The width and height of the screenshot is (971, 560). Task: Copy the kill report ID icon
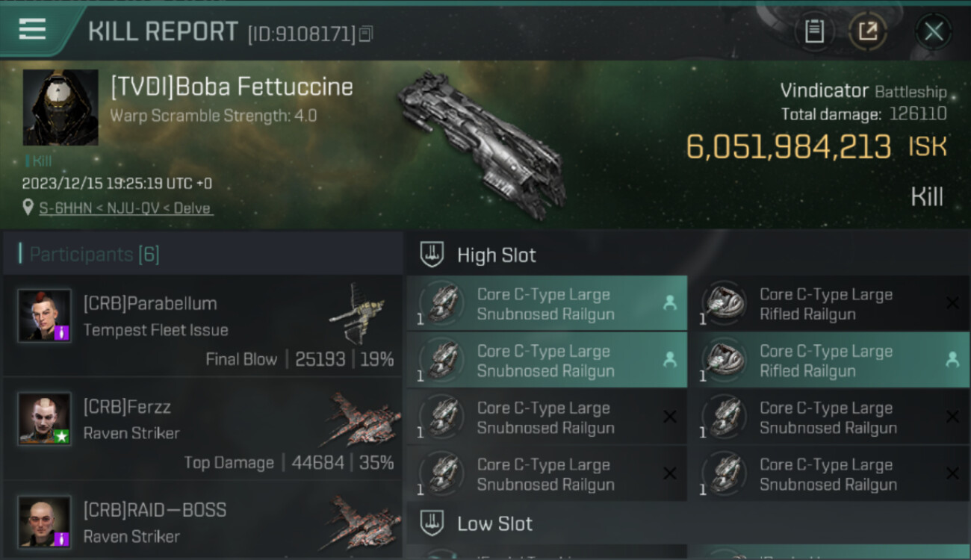coord(366,34)
